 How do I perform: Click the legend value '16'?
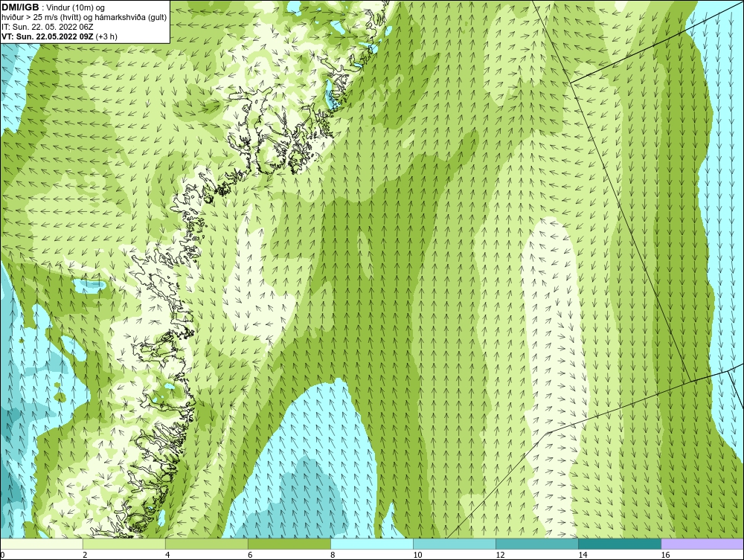click(x=665, y=555)
